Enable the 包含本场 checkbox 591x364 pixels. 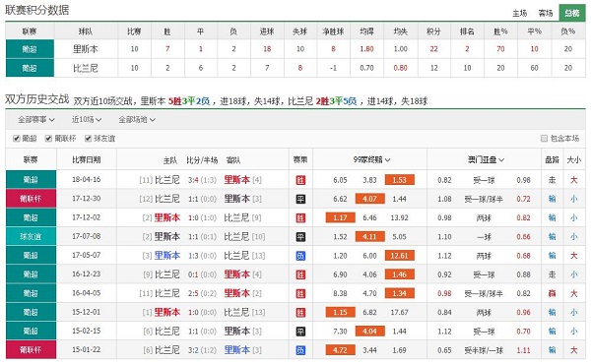click(544, 139)
